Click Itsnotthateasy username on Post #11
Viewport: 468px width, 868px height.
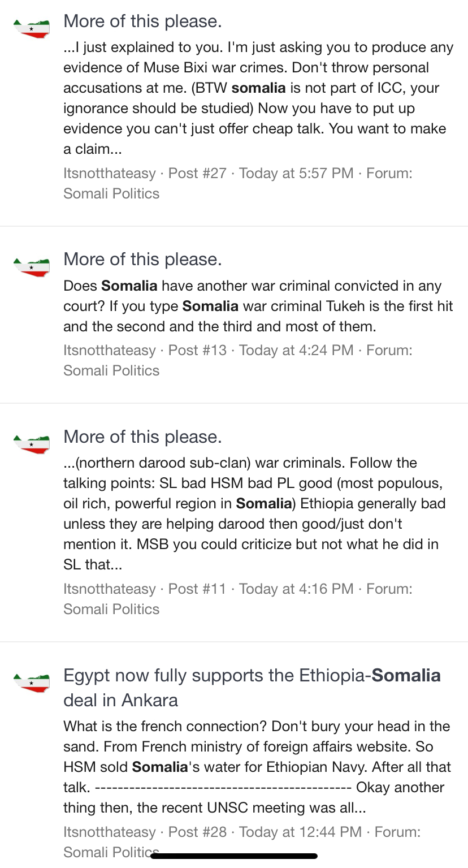click(109, 589)
